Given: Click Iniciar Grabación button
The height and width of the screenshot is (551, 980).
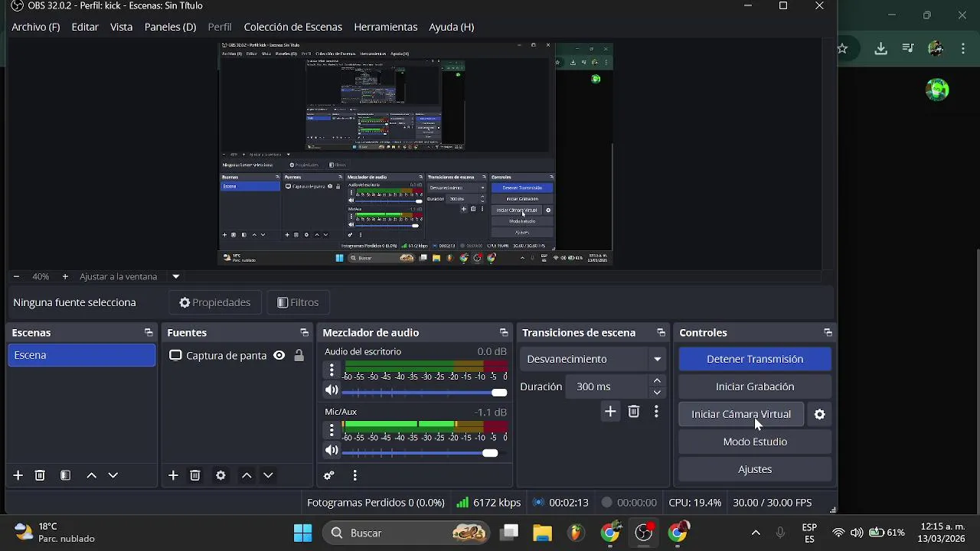Looking at the screenshot, I should [x=755, y=386].
